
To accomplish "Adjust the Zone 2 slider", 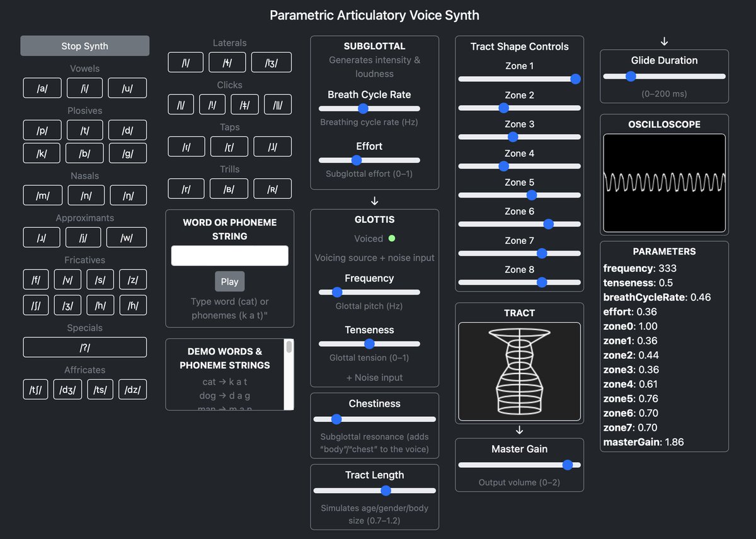I will point(519,108).
